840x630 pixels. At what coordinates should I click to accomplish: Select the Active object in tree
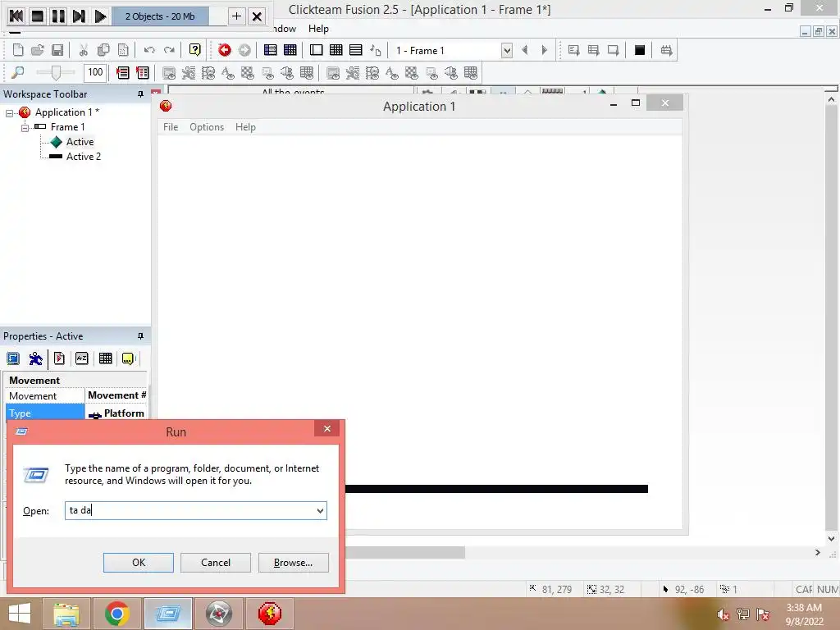(80, 142)
